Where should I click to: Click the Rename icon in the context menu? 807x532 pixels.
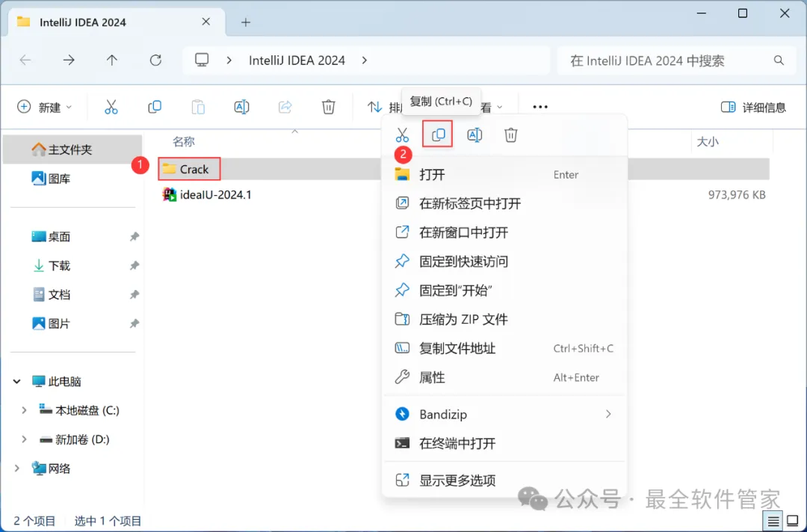coord(474,134)
